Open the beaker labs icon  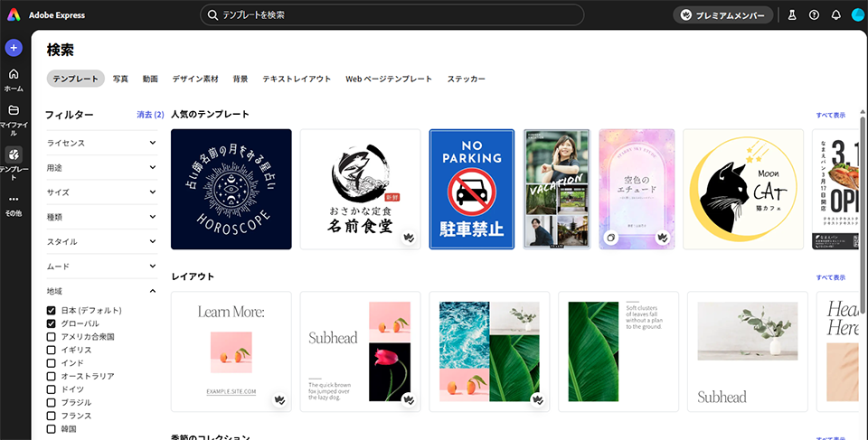point(792,15)
